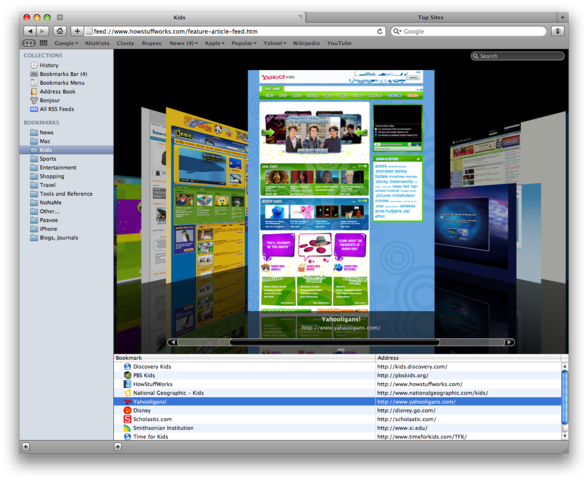Click the YouTube bookmark link
Viewport: 588px width, 480px height.
point(339,43)
